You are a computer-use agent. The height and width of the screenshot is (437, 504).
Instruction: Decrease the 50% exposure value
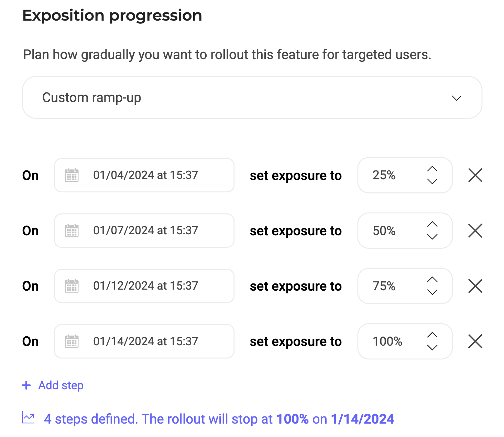432,236
